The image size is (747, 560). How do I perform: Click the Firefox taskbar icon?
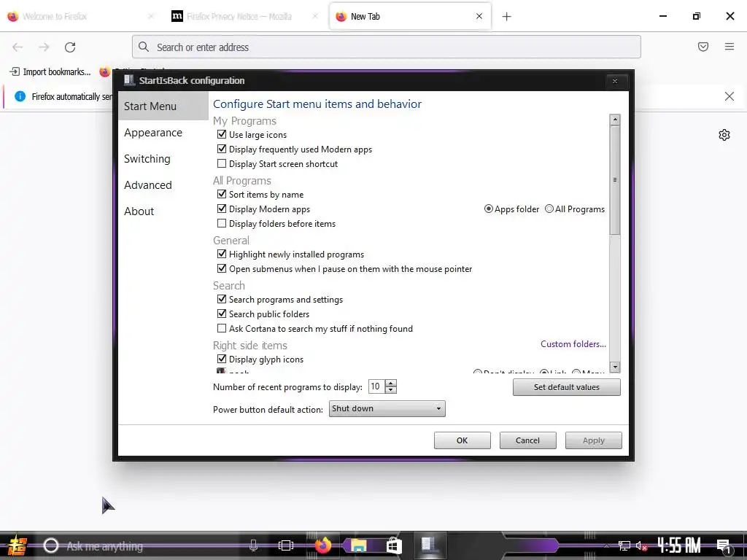(323, 545)
